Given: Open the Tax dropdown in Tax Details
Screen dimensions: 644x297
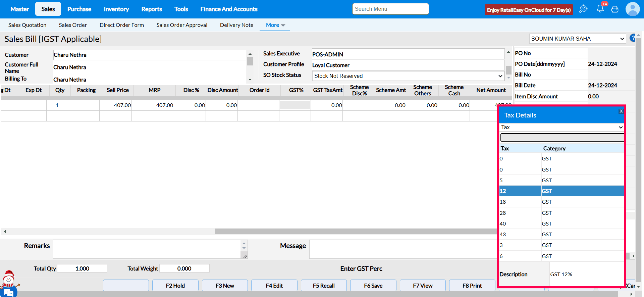Looking at the screenshot, I should pyautogui.click(x=561, y=127).
